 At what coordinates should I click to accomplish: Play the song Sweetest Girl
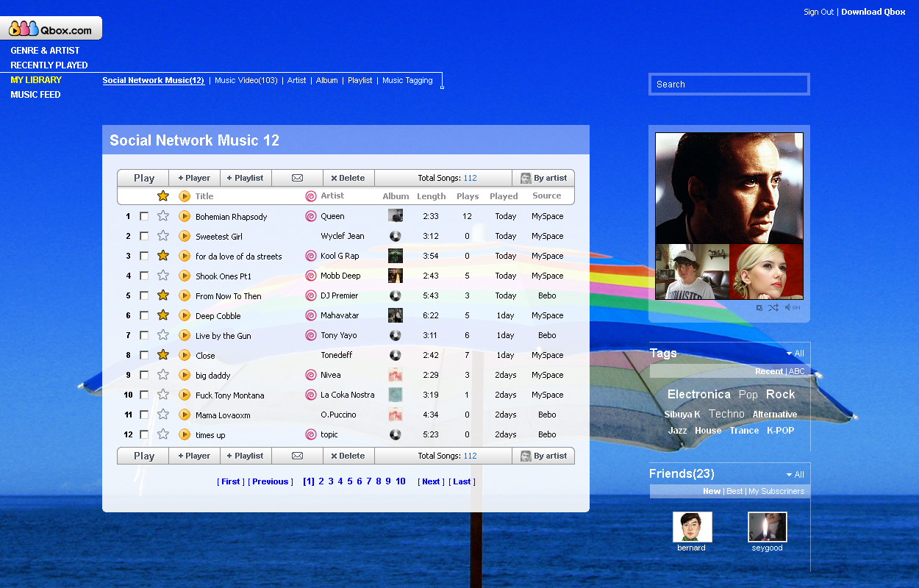click(x=185, y=236)
